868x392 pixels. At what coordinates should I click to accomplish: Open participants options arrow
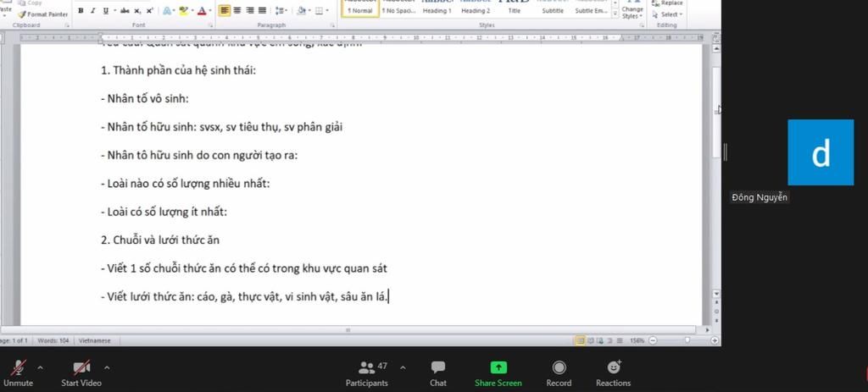(x=403, y=367)
